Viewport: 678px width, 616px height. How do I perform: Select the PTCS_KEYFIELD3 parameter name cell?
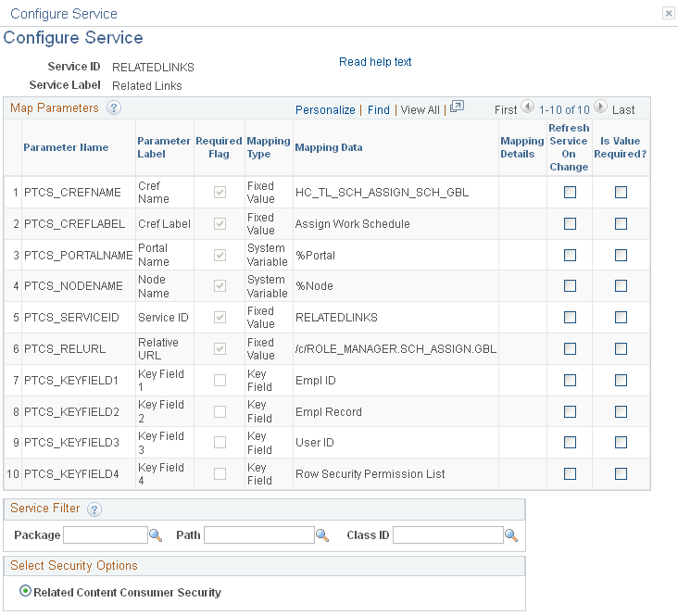71,443
